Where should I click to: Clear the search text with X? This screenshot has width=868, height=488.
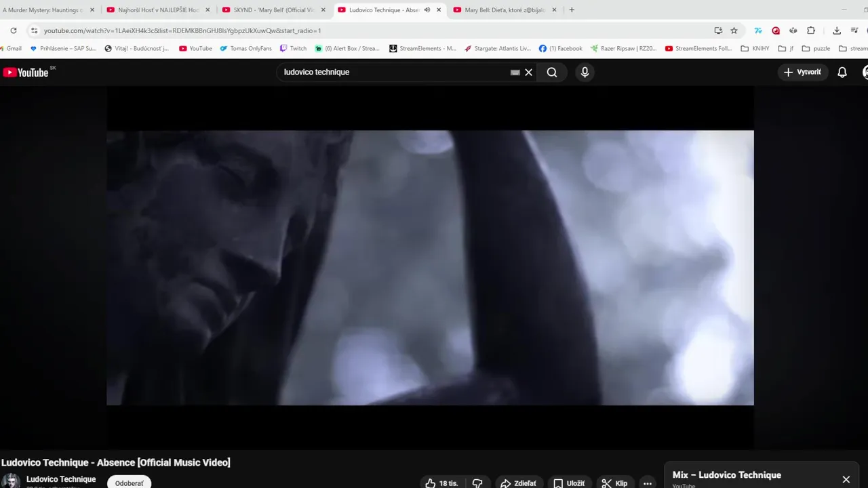click(529, 73)
